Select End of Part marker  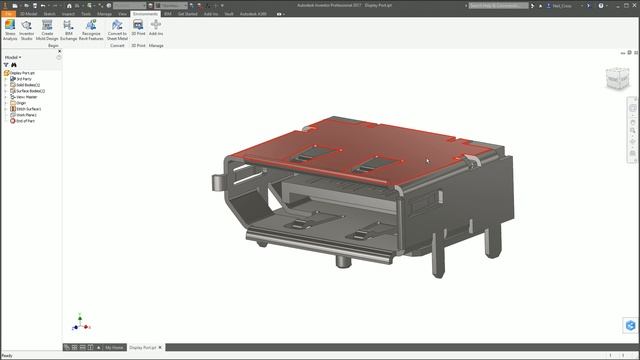[22, 121]
